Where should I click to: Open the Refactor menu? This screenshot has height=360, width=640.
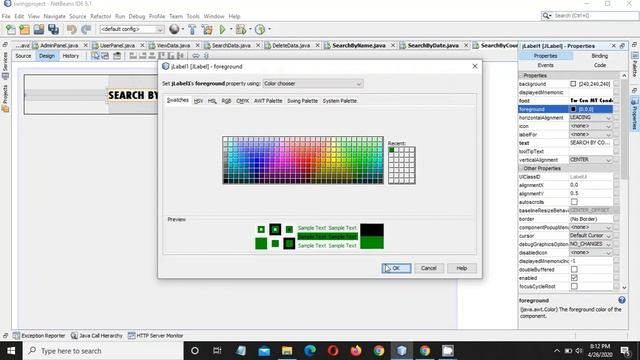(x=100, y=16)
